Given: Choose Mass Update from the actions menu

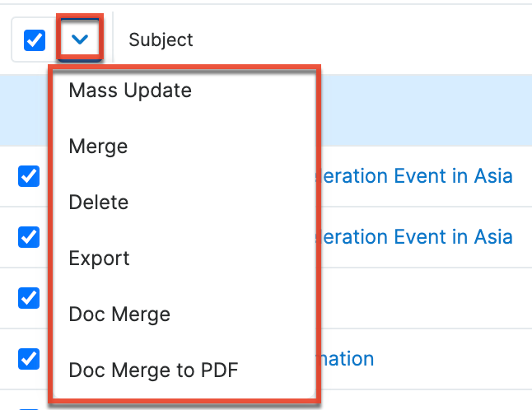Looking at the screenshot, I should tap(130, 91).
